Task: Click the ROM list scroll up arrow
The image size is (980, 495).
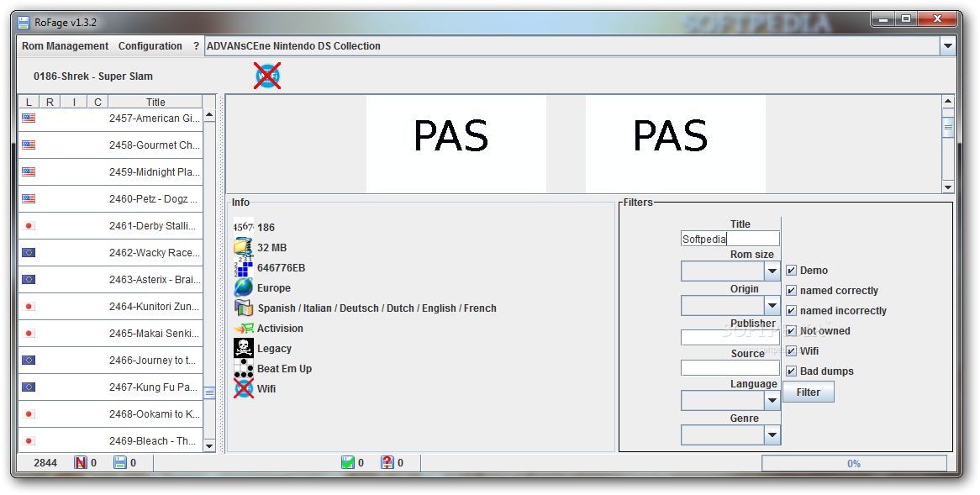Action: [x=209, y=115]
